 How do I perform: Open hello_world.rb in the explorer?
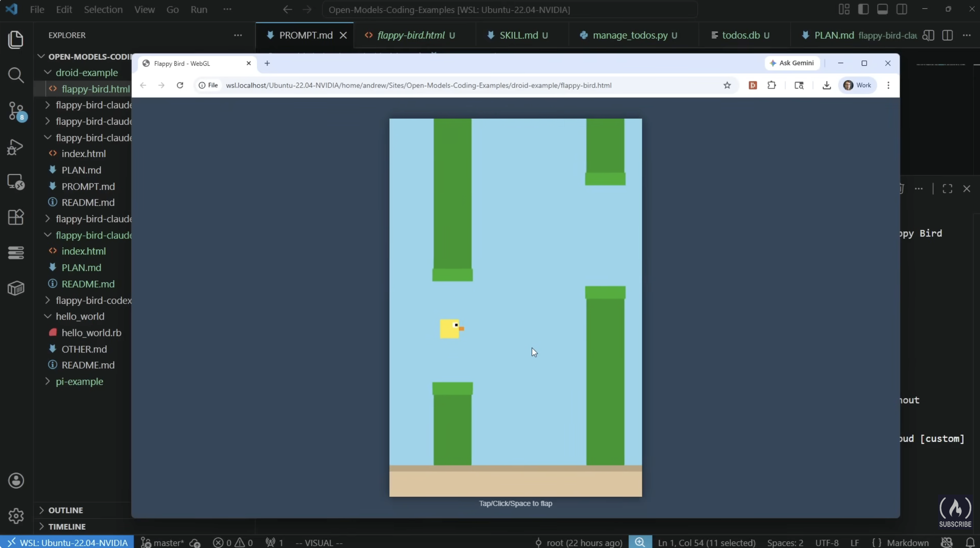pos(91,333)
